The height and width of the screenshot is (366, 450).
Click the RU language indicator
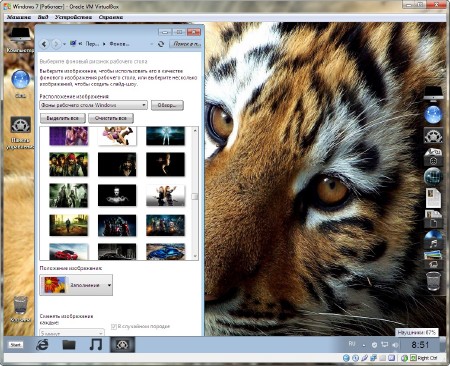click(x=352, y=343)
